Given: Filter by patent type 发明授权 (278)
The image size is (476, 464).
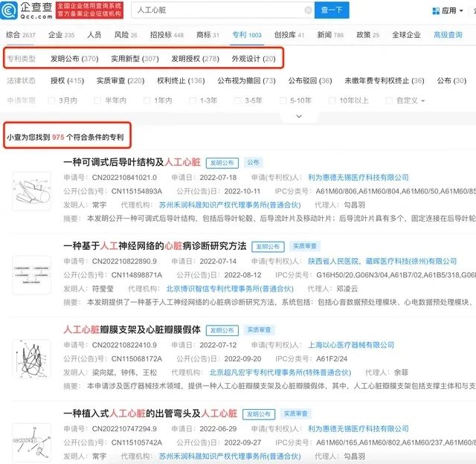Looking at the screenshot, I should coord(195,59).
